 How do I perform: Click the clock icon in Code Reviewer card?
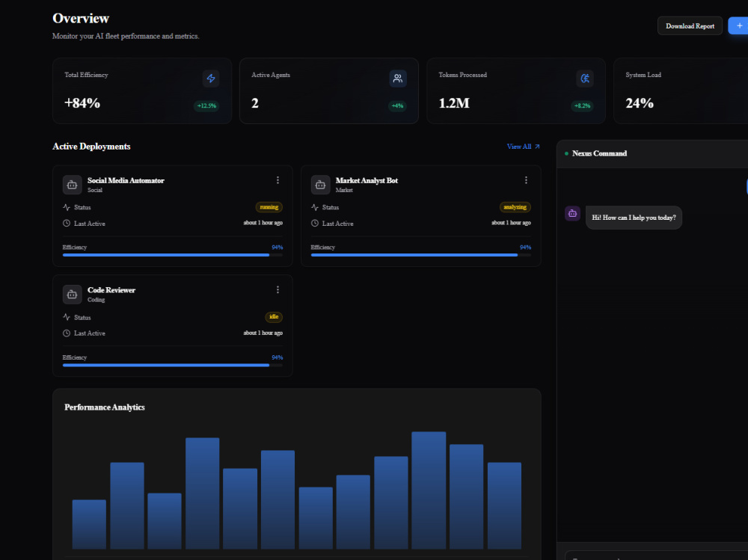coord(67,333)
